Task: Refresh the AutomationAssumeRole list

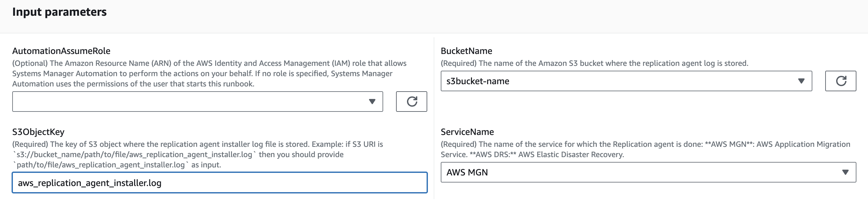Action: [x=411, y=101]
